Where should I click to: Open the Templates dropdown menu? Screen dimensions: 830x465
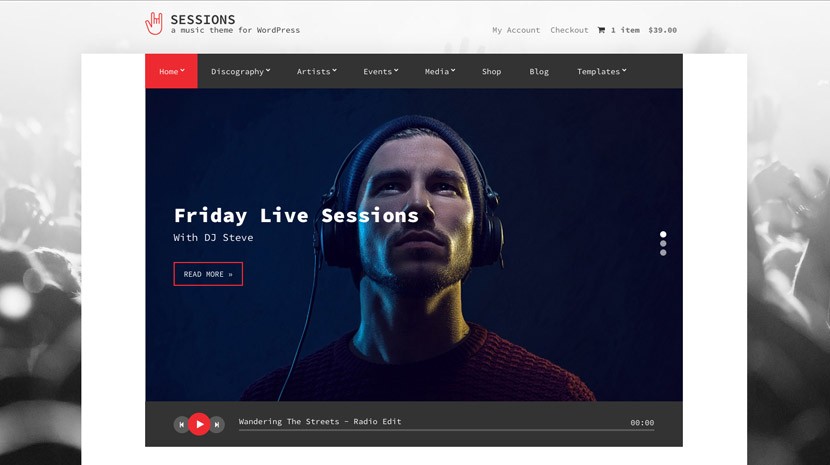pyautogui.click(x=601, y=71)
